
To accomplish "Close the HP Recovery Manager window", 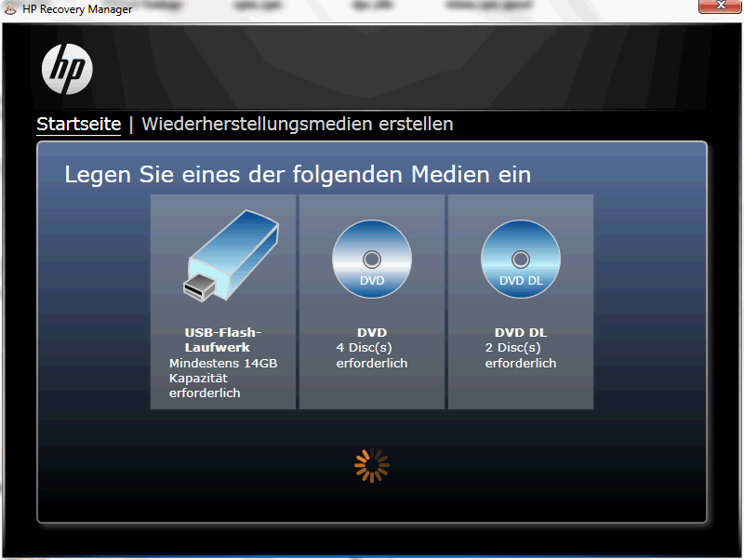I will click(720, 6).
